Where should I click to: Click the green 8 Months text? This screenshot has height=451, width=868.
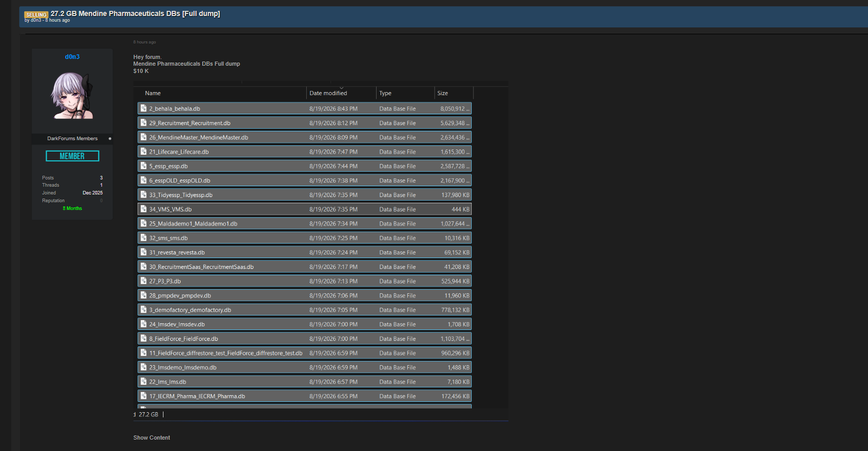[72, 208]
